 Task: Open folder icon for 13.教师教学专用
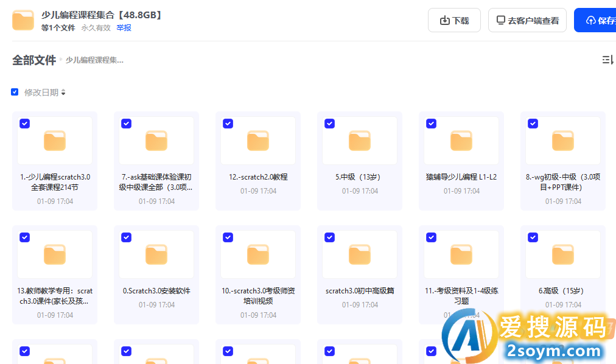(55, 255)
